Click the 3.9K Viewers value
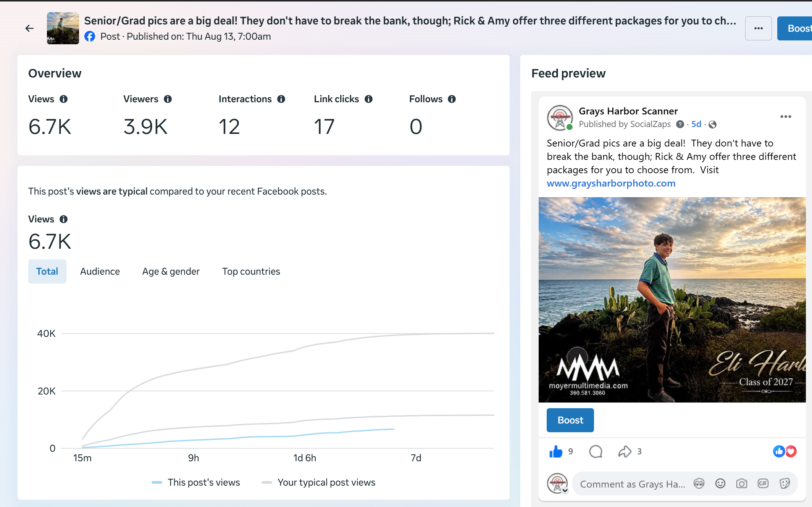Image resolution: width=812 pixels, height=507 pixels. [x=145, y=127]
